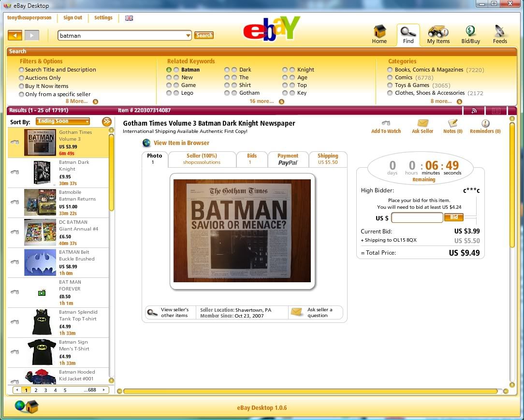Click the globe and house icon in footer
524x420 pixels.
pyautogui.click(x=27, y=406)
